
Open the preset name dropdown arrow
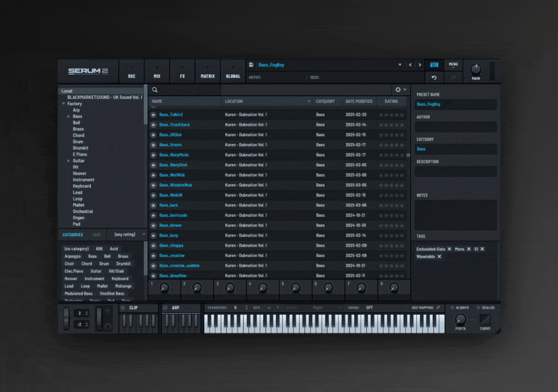400,65
